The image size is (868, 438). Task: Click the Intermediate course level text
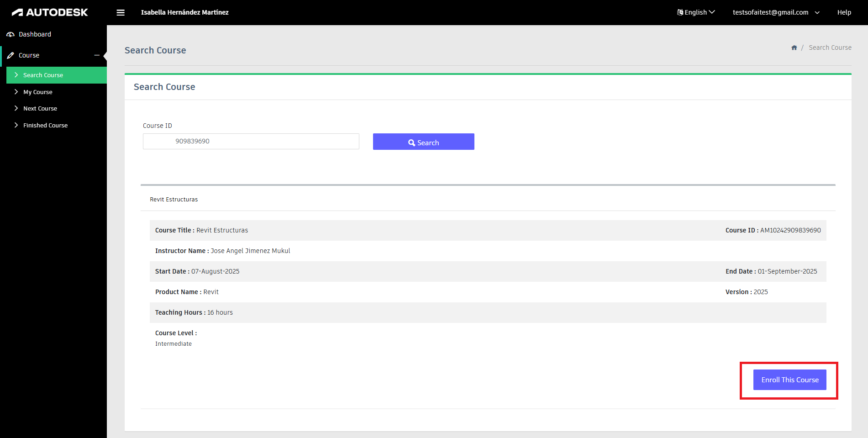point(173,344)
